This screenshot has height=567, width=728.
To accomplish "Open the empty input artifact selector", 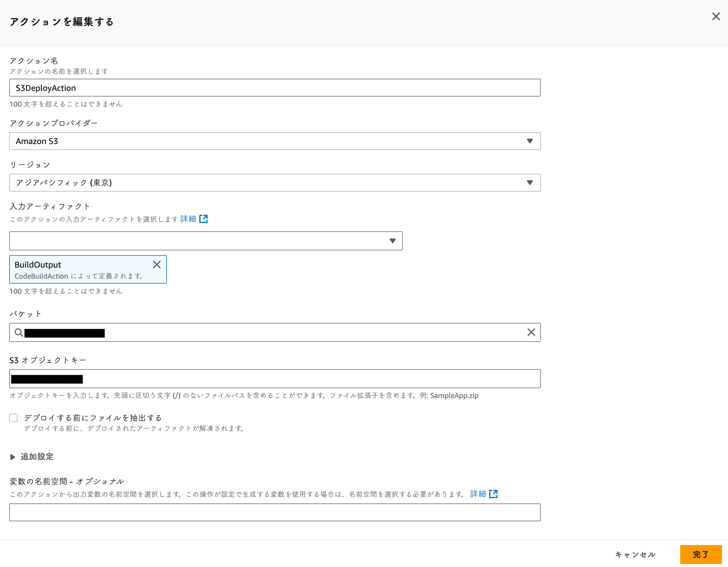I will click(200, 241).
